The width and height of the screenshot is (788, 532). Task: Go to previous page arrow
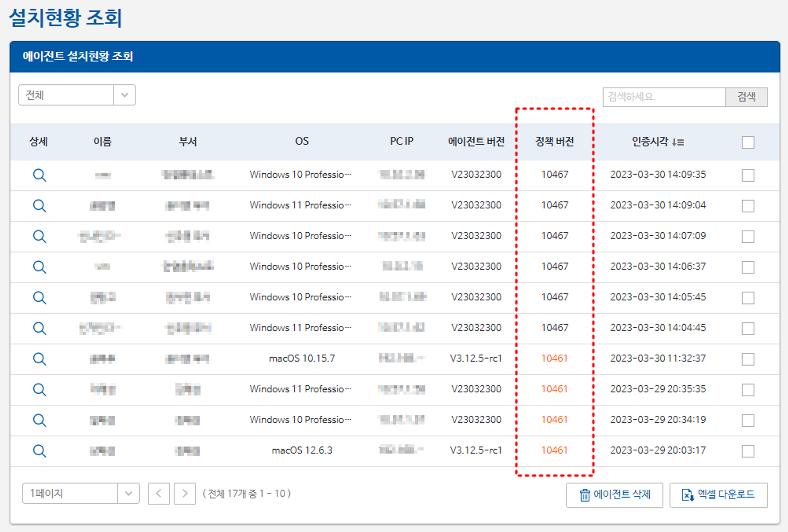159,493
